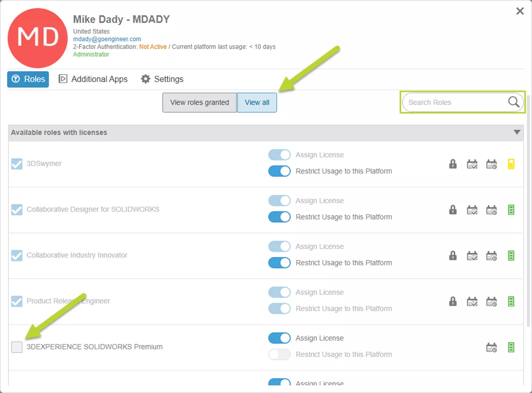The width and height of the screenshot is (532, 393).
Task: Open the calendar-check icon for Collaborative Designer for SOLIDWORKS
Action: pyautogui.click(x=472, y=210)
